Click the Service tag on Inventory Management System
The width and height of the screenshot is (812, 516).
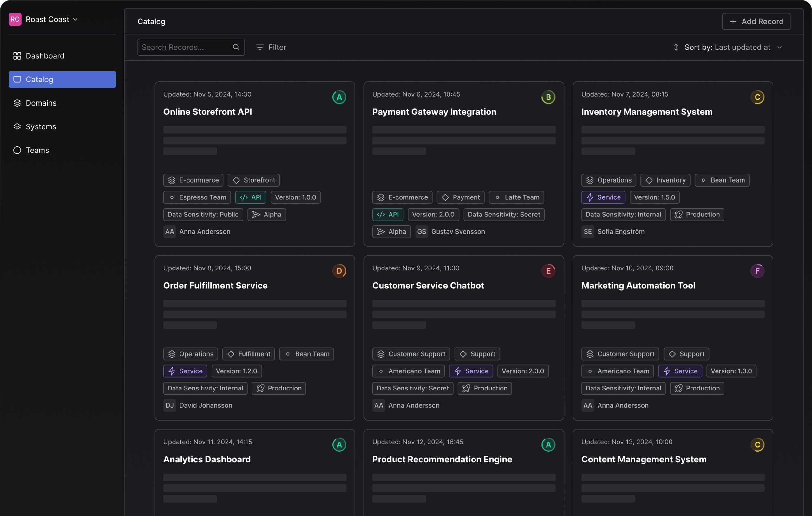pyautogui.click(x=603, y=197)
